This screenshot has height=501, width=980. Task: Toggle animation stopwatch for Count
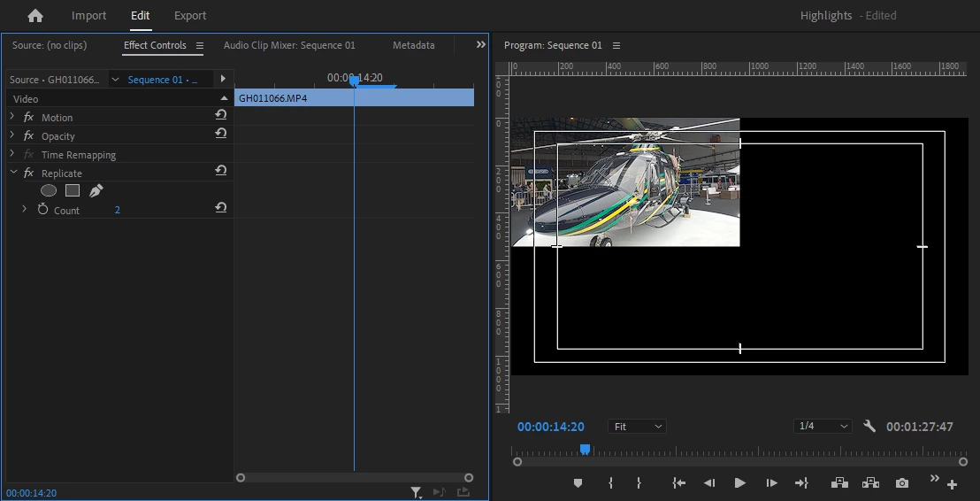[x=42, y=210]
